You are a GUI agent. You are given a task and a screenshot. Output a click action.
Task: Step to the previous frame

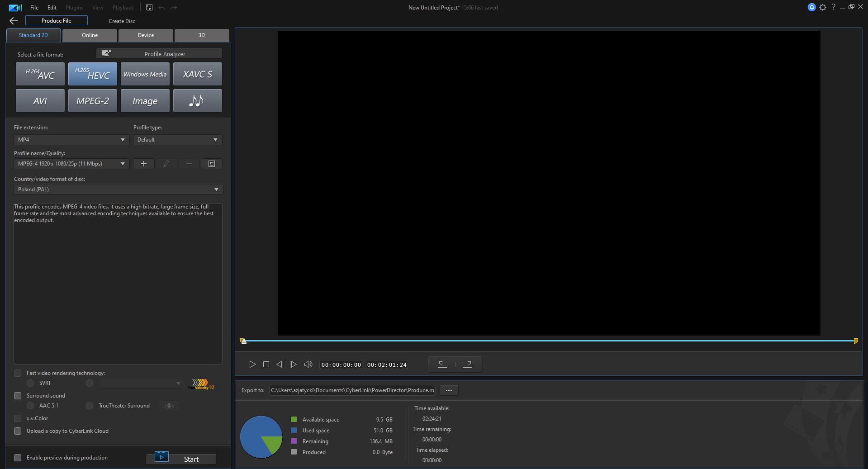280,365
